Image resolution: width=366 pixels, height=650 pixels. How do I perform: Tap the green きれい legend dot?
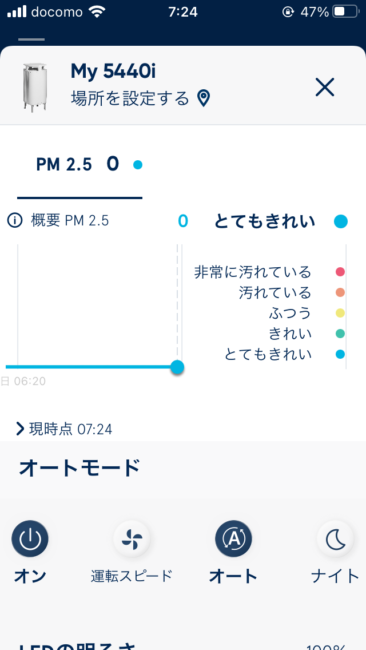340,334
